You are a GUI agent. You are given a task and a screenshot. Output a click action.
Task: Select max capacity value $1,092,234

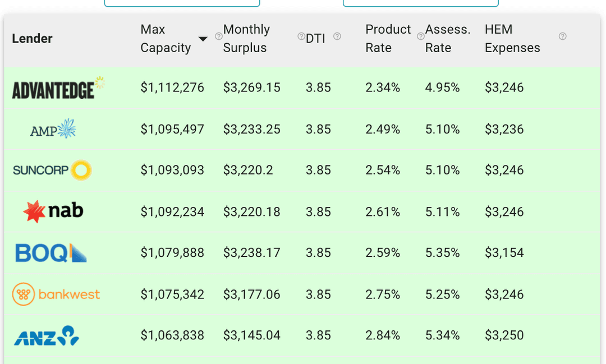tap(172, 212)
